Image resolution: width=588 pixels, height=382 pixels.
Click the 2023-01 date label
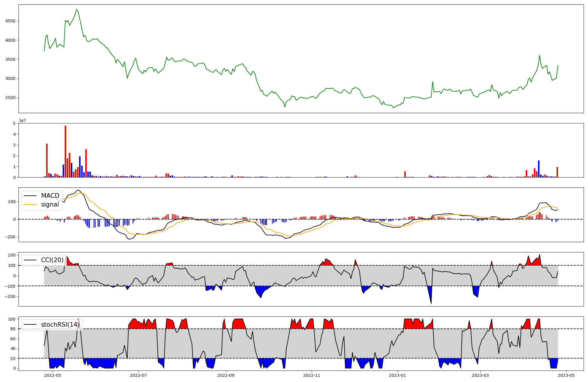tap(397, 375)
